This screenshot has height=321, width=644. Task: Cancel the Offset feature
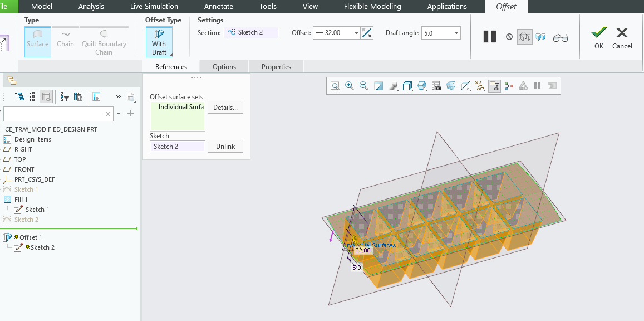point(622,38)
